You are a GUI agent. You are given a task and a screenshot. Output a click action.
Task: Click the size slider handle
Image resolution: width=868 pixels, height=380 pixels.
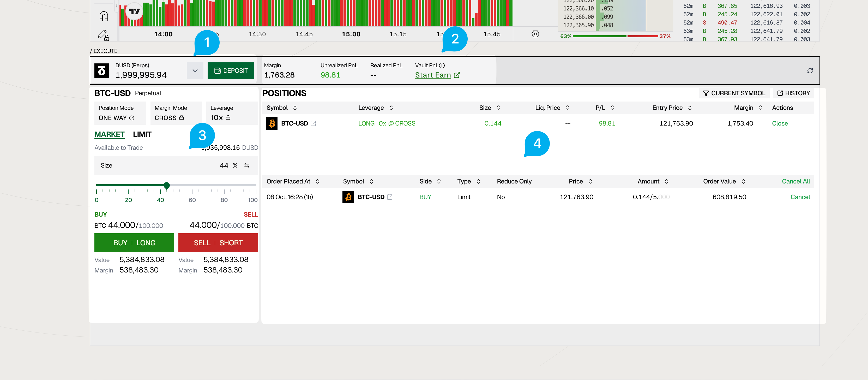pyautogui.click(x=166, y=185)
